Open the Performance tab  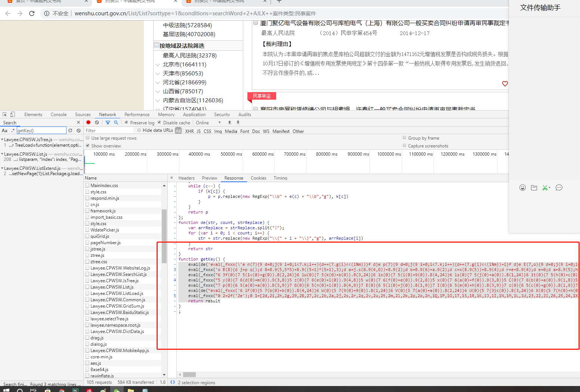click(137, 115)
